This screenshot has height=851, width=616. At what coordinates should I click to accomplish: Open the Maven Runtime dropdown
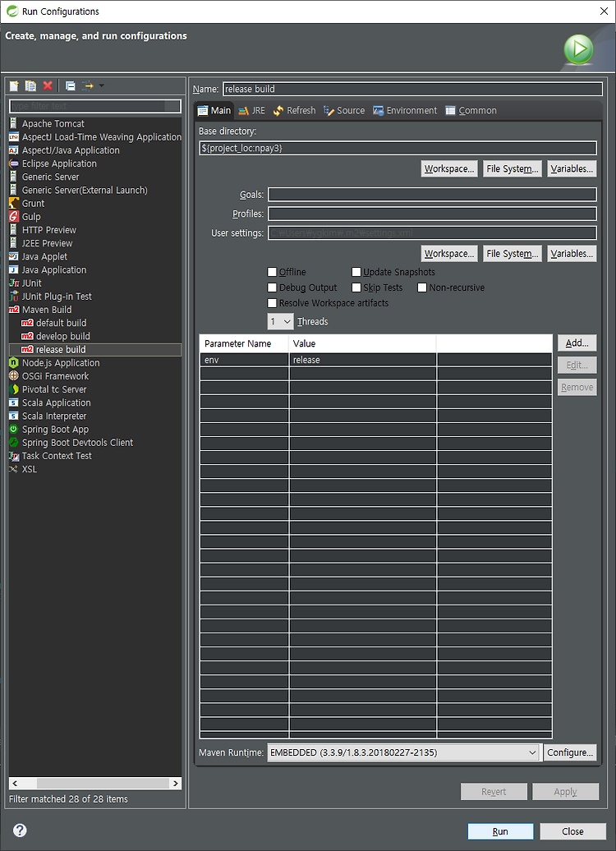click(403, 752)
